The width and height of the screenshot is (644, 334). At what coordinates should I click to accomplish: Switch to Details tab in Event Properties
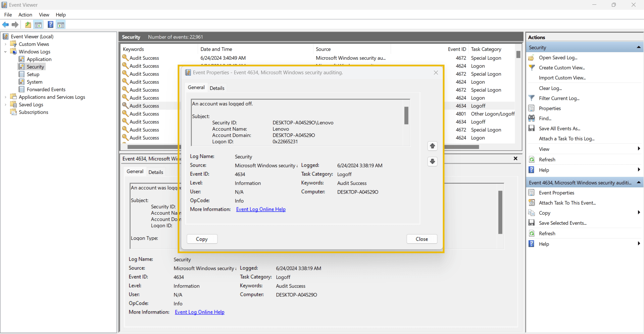217,88
